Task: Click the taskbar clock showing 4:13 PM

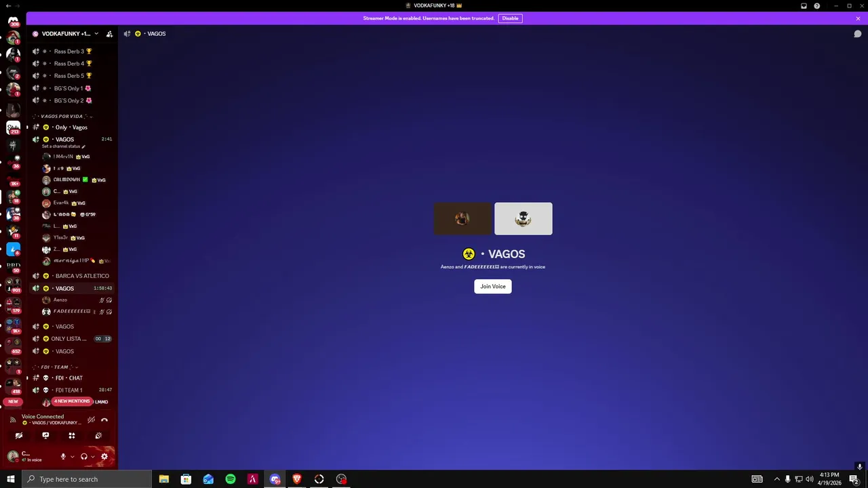Action: coord(829,479)
